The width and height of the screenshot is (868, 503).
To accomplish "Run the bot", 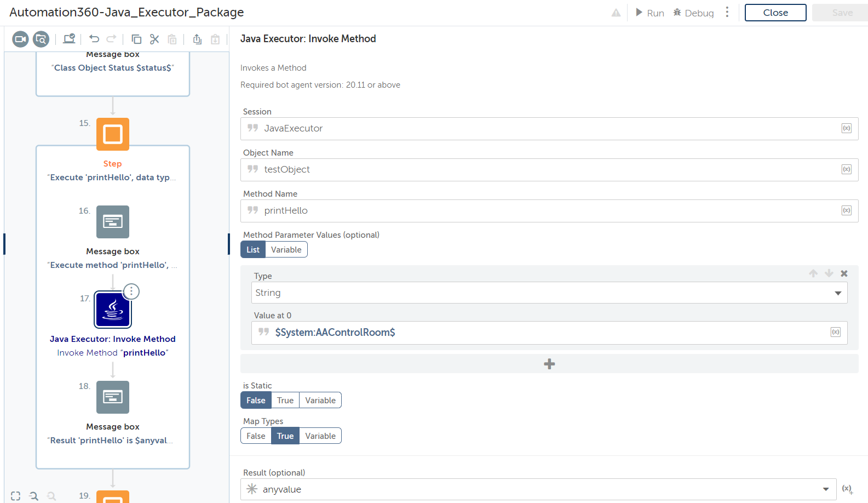I will coord(649,13).
